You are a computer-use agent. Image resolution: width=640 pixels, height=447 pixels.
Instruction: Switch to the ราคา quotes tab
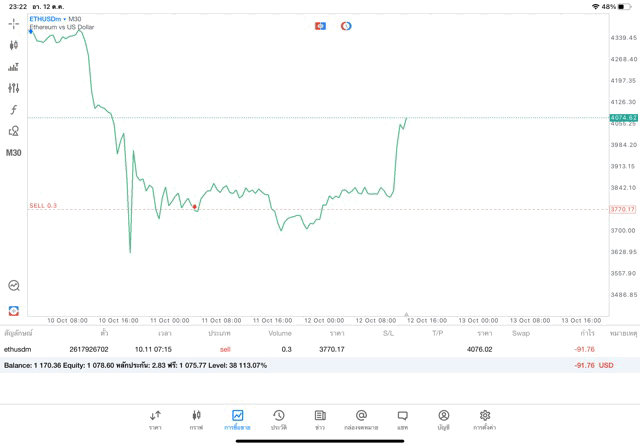pyautogui.click(x=155, y=419)
